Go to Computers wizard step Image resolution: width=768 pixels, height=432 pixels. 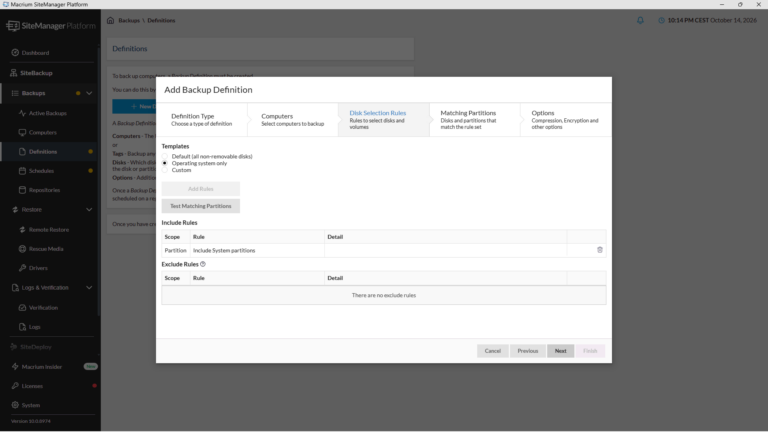pyautogui.click(x=292, y=120)
